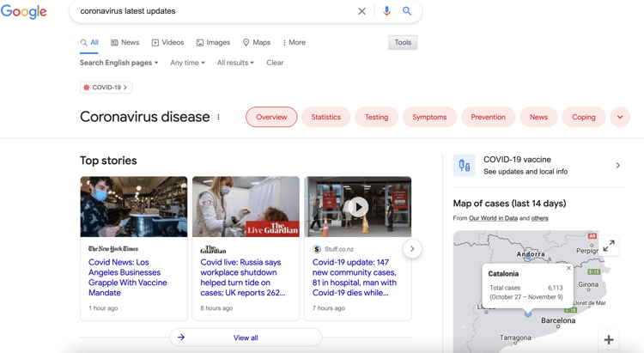Image resolution: width=644 pixels, height=353 pixels.
Task: Zoom in on map with plus button
Action: coord(609,340)
